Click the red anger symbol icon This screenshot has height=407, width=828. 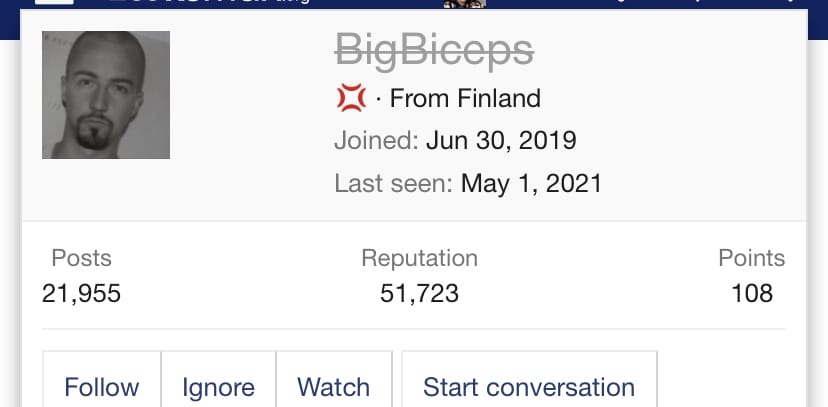tap(351, 98)
